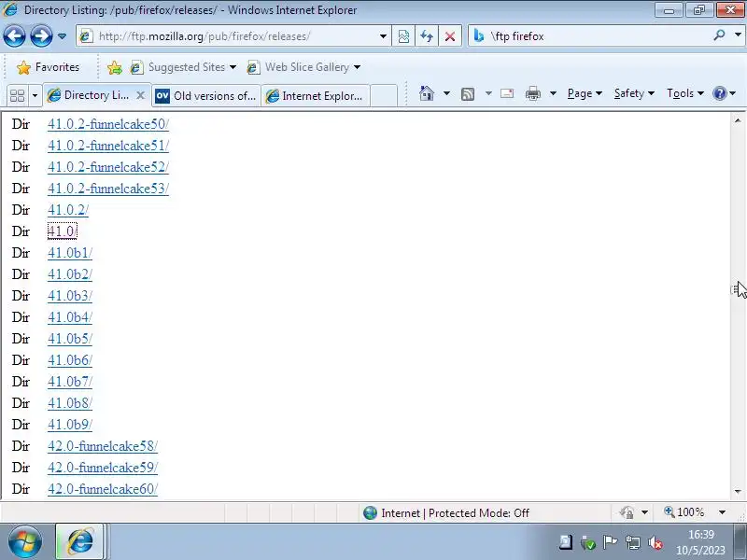Open a new blank tab
This screenshot has height=560, width=747.
[x=384, y=96]
